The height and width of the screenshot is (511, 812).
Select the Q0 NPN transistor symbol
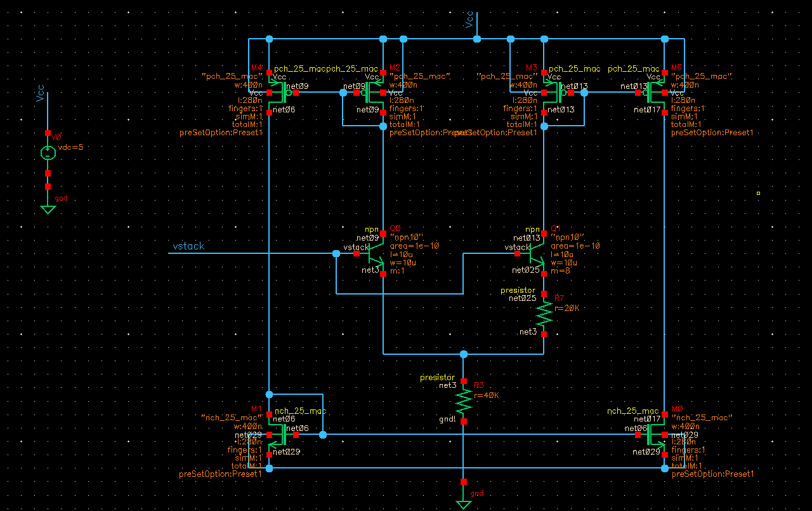click(x=375, y=253)
